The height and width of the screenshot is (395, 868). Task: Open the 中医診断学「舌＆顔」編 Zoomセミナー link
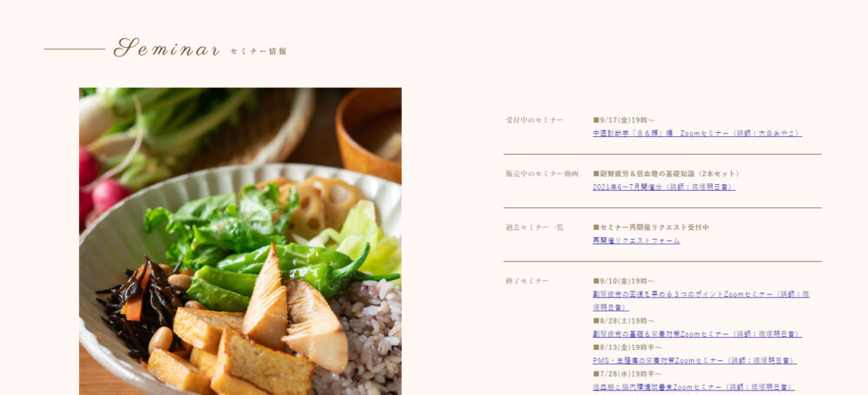click(697, 134)
